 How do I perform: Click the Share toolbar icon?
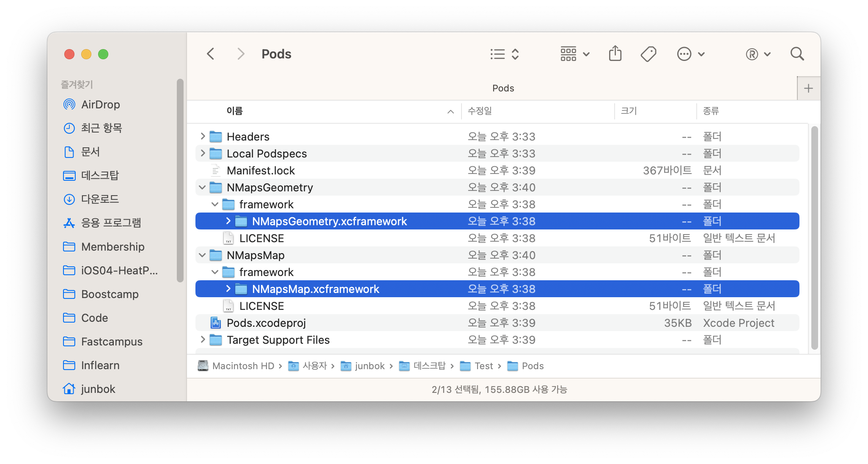coord(615,54)
